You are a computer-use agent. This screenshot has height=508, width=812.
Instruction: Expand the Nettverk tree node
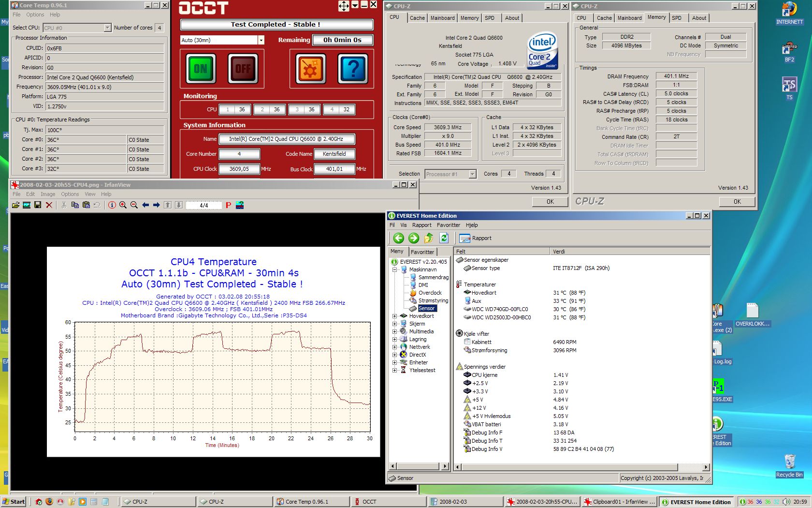(x=395, y=347)
